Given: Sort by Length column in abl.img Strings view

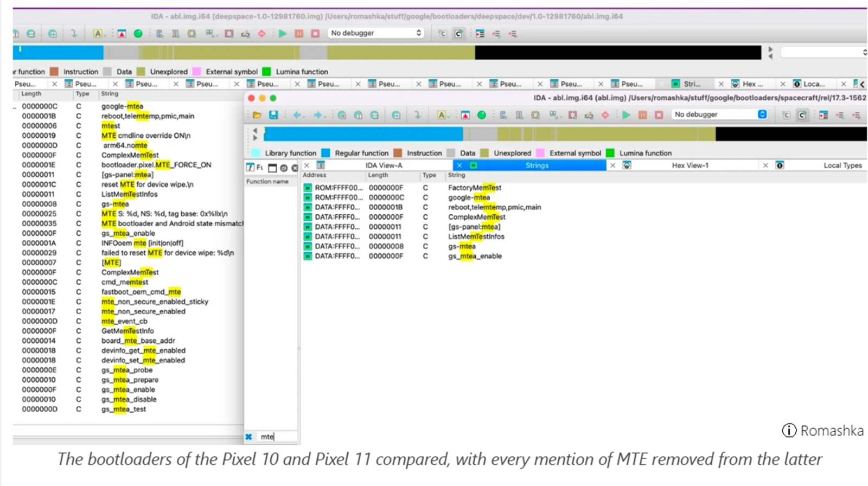Looking at the screenshot, I should click(x=393, y=175).
